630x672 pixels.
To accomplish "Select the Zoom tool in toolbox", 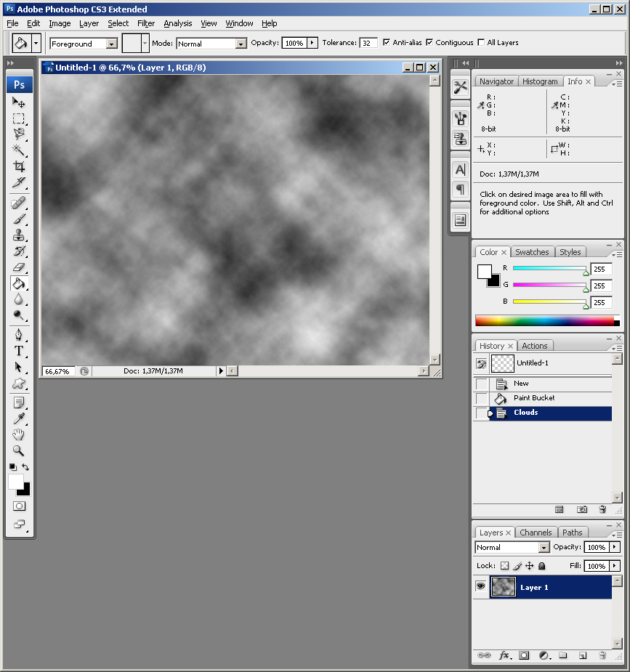I will [19, 450].
